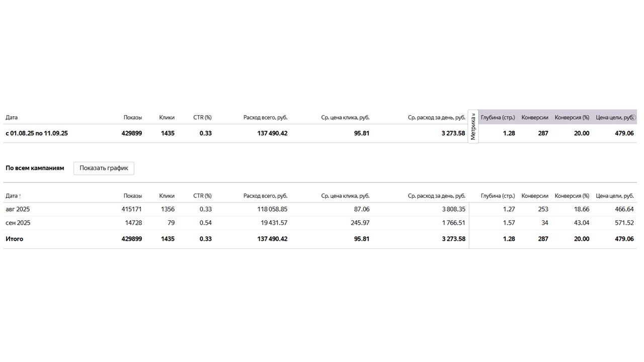Click the 253 conversions cell
644x362 pixels.
point(543,209)
